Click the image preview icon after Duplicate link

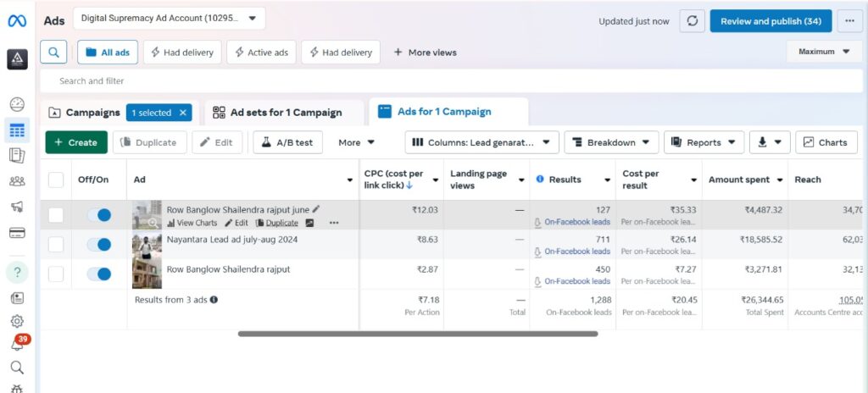[x=309, y=223]
